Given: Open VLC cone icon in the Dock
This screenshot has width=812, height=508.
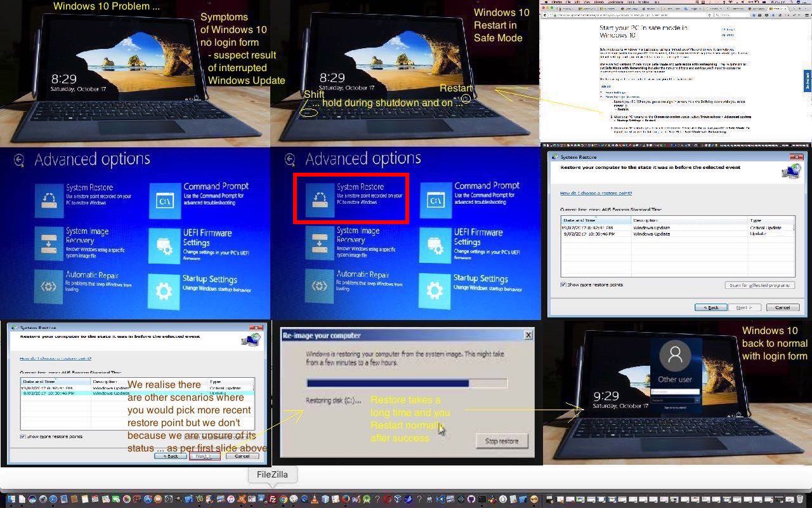Looking at the screenshot, I should point(315,499).
